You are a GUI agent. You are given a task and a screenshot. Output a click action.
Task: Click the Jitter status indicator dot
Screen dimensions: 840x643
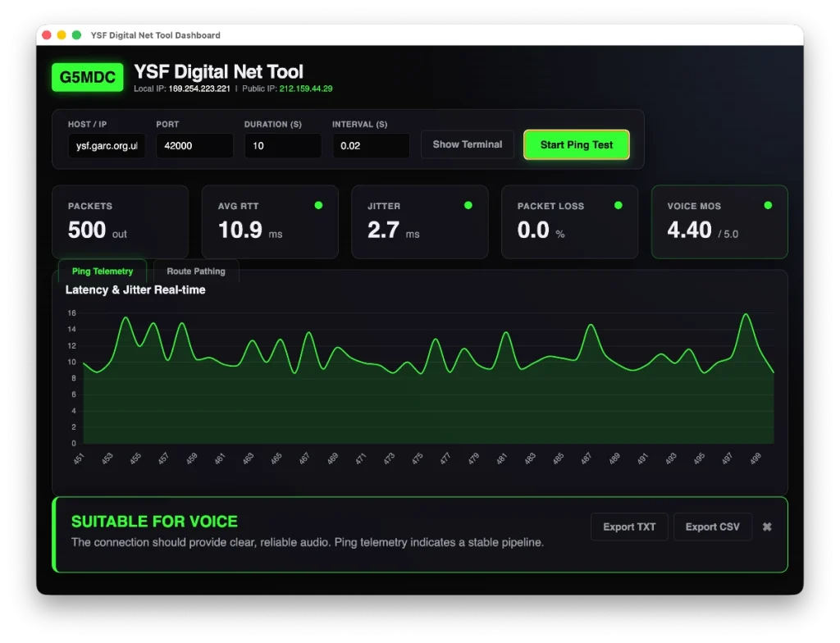(468, 205)
